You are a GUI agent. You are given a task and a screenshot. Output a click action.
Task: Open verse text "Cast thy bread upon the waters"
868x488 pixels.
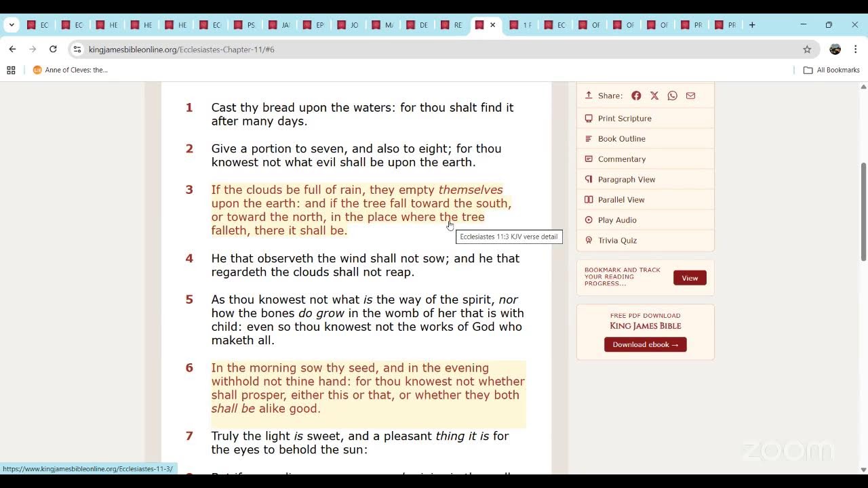tap(304, 108)
